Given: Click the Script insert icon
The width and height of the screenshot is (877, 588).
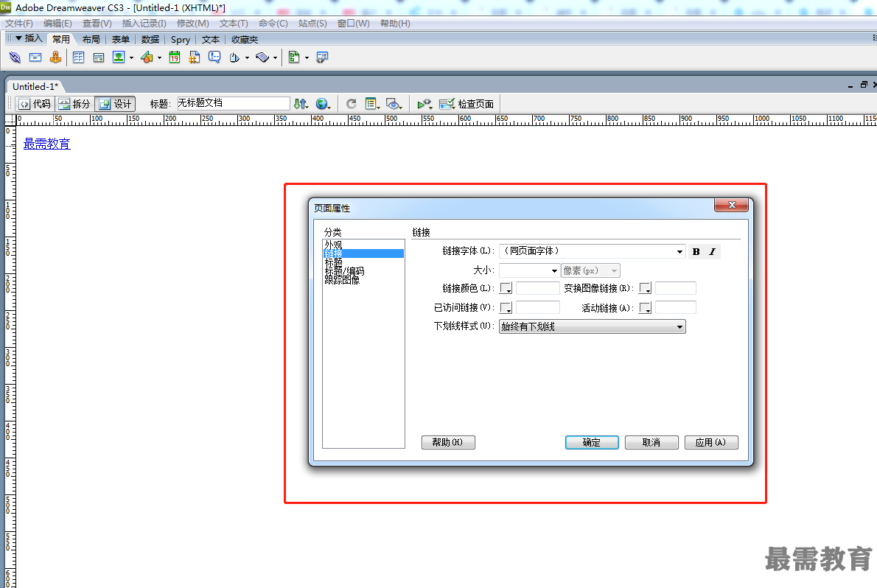Looking at the screenshot, I should click(262, 57).
